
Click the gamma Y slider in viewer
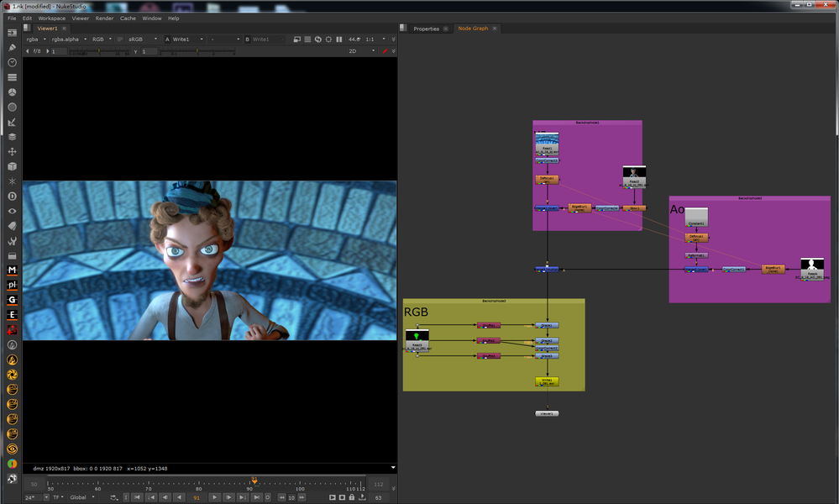click(197, 51)
